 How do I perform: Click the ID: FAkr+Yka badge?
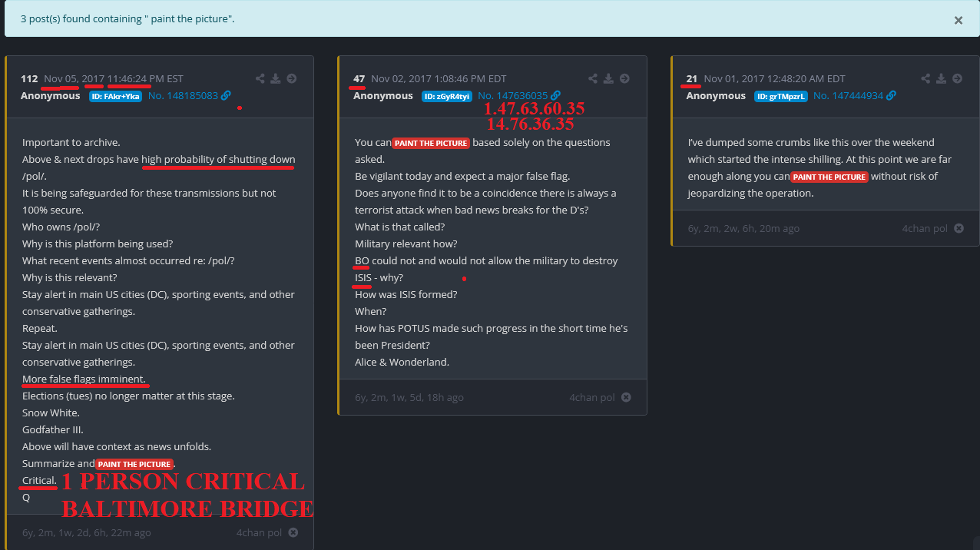tap(115, 97)
